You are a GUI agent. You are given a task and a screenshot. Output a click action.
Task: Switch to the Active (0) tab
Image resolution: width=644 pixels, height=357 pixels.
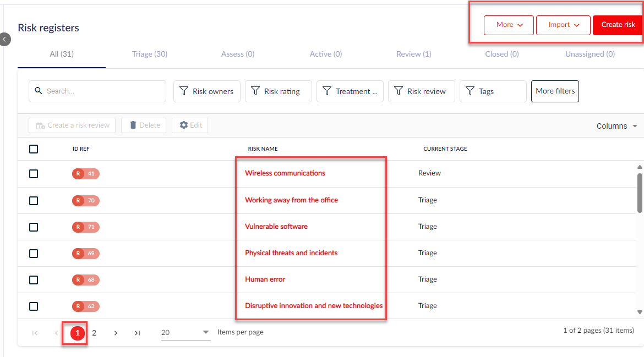[326, 54]
